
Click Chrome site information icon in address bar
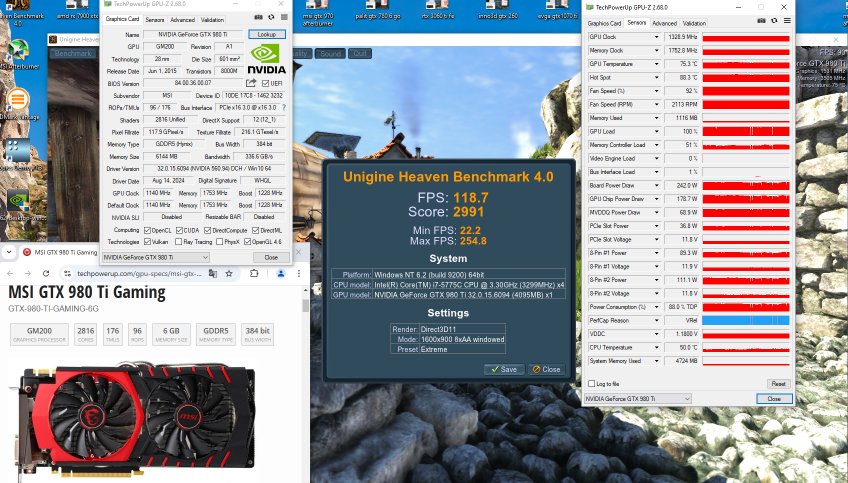click(x=67, y=274)
